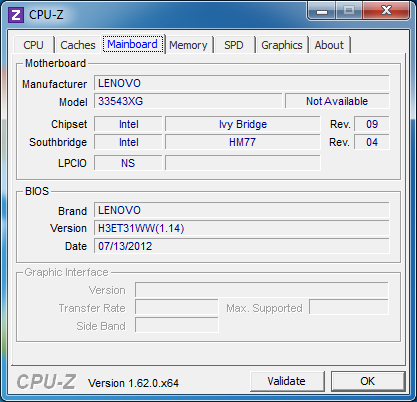Click the Model field 33543XG
Image resolution: width=417 pixels, height=402 pixels.
tap(188, 101)
